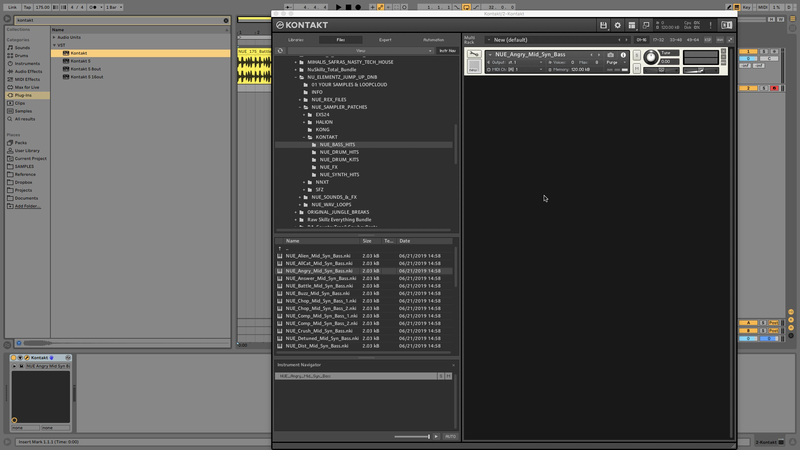
Task: Click the browser preview volume slider
Action: [x=412, y=437]
